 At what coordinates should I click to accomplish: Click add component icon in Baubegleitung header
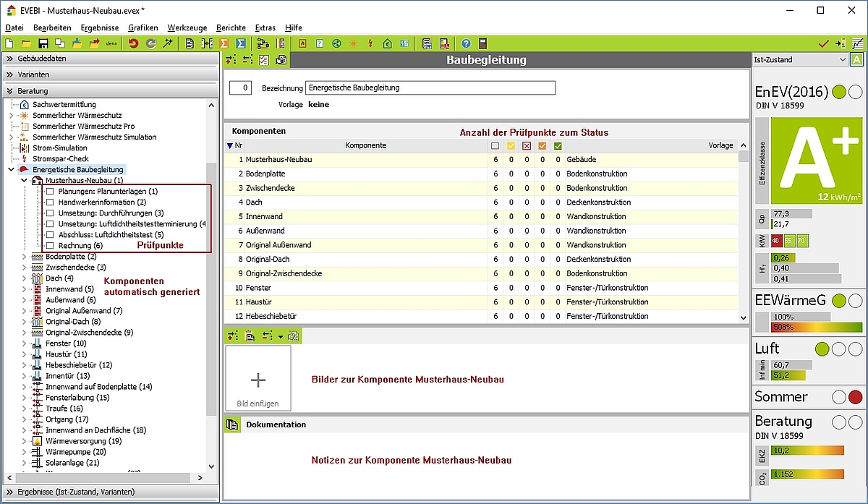(231, 60)
